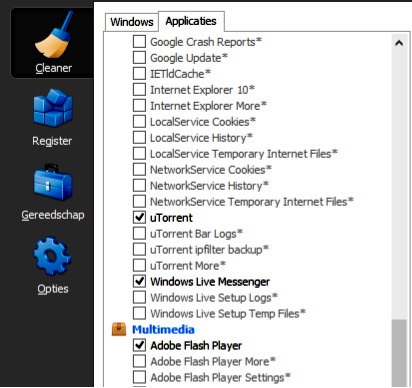Image resolution: width=412 pixels, height=388 pixels.
Task: Enable Google Crash Reports checkbox
Action: (x=139, y=42)
